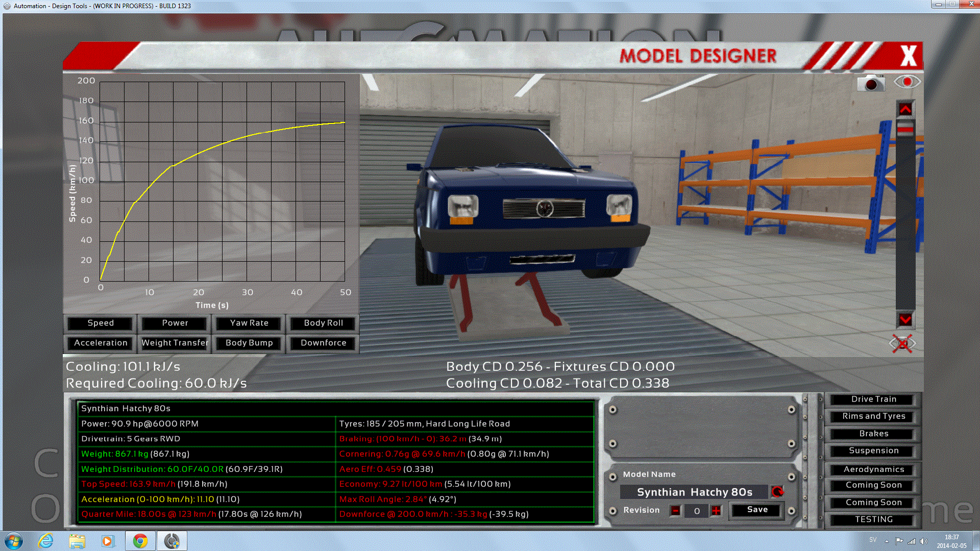This screenshot has width=980, height=551.
Task: Click the Power: 90.9 hp@6000 RPM row
Action: point(207,424)
